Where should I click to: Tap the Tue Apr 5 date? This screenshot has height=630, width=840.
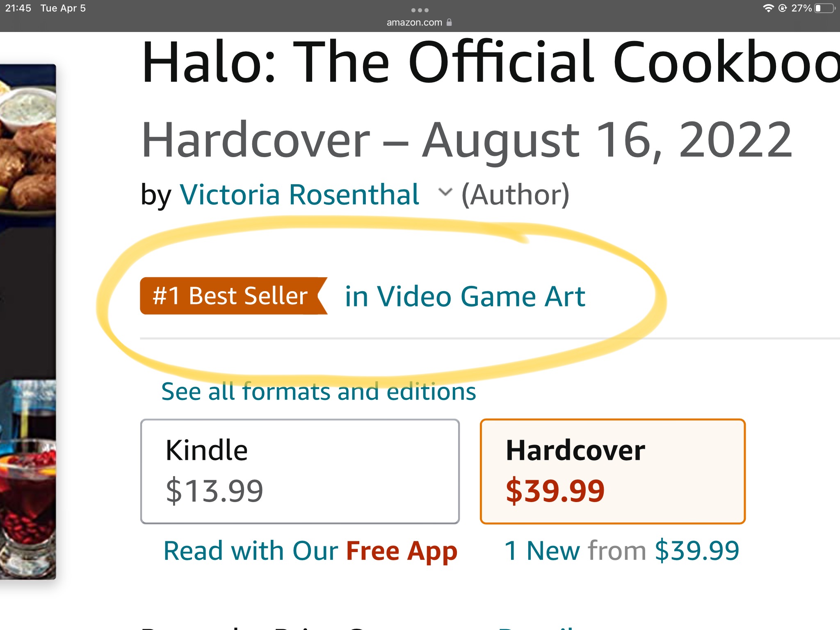click(63, 8)
